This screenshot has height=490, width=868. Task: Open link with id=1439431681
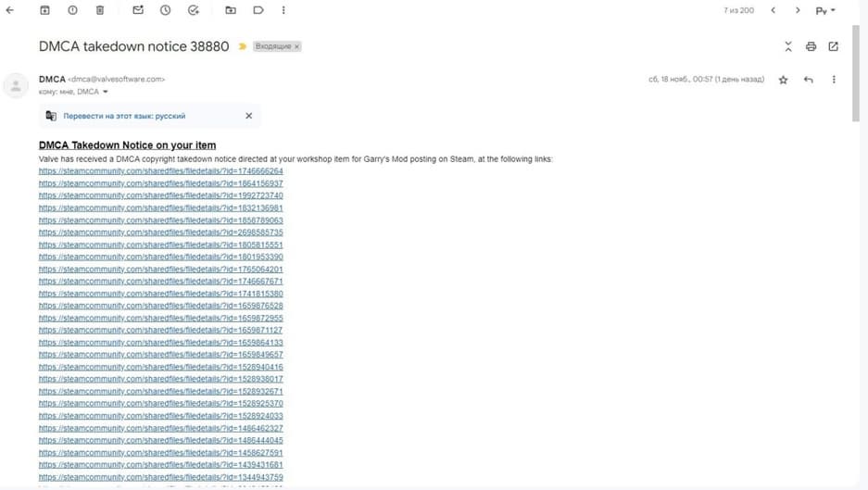160,465
